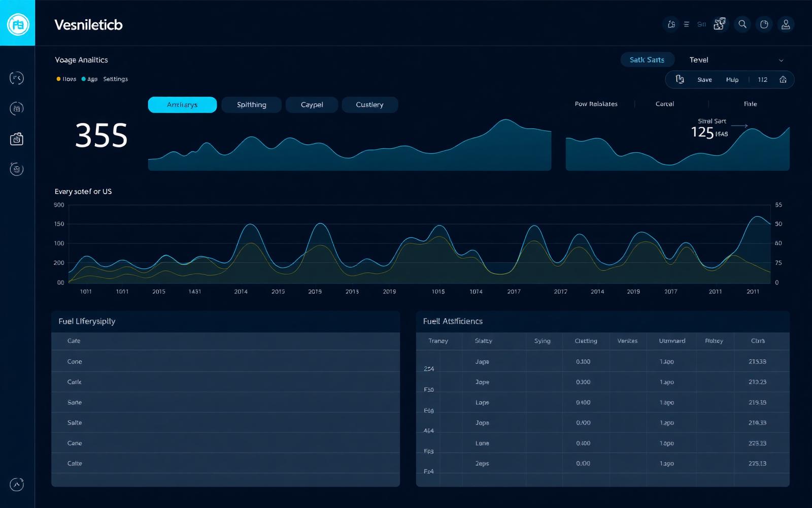Viewport: 812px width, 508px height.
Task: Sort by the Riotioy column header
Action: (x=714, y=341)
